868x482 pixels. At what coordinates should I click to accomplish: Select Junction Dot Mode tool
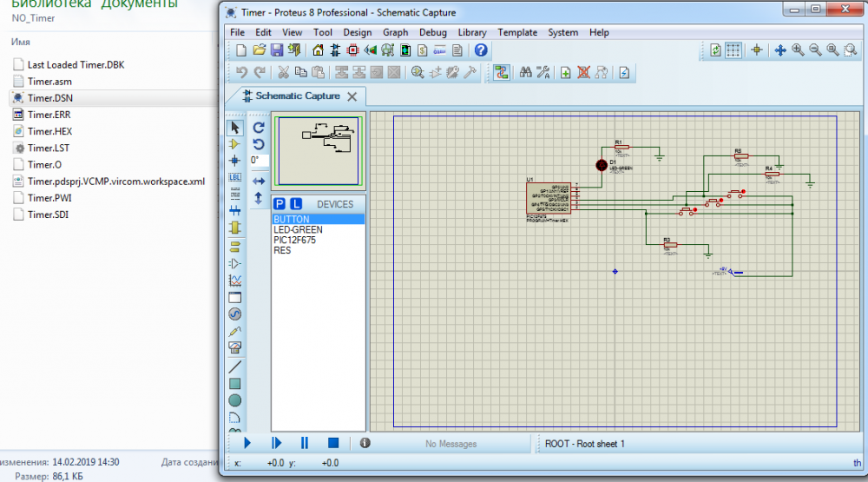tap(234, 162)
